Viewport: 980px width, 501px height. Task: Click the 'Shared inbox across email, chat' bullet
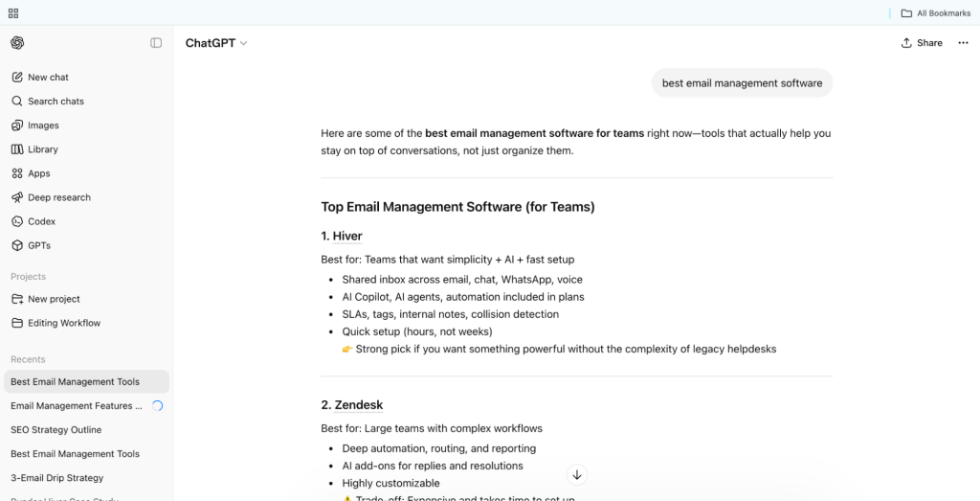[462, 280]
